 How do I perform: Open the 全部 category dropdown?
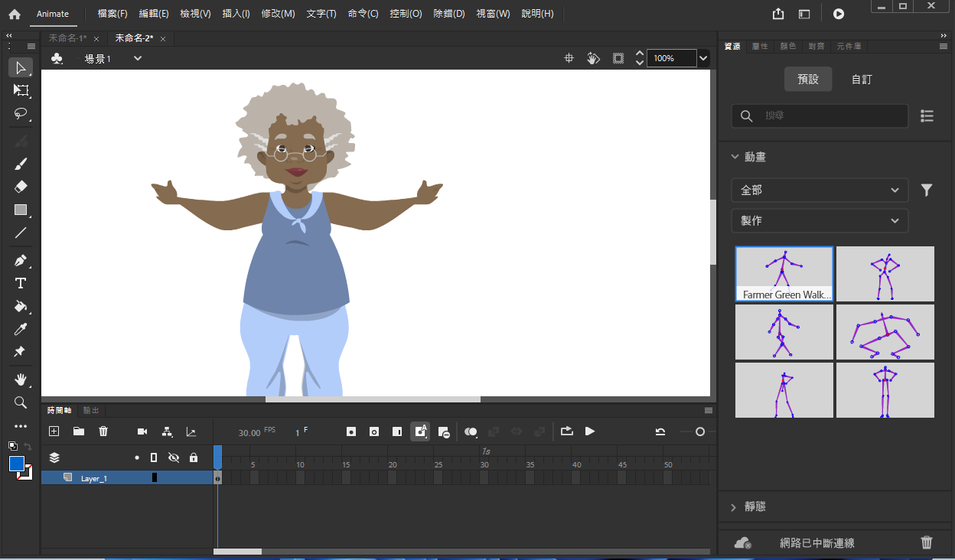(x=820, y=190)
